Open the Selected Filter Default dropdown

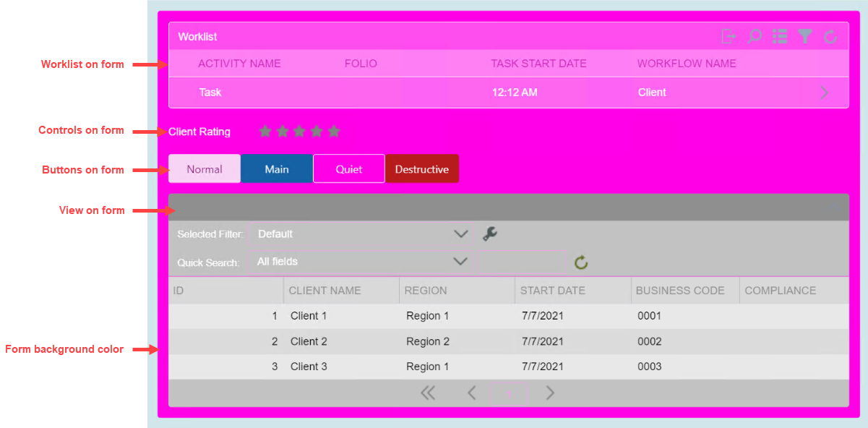[x=361, y=234]
